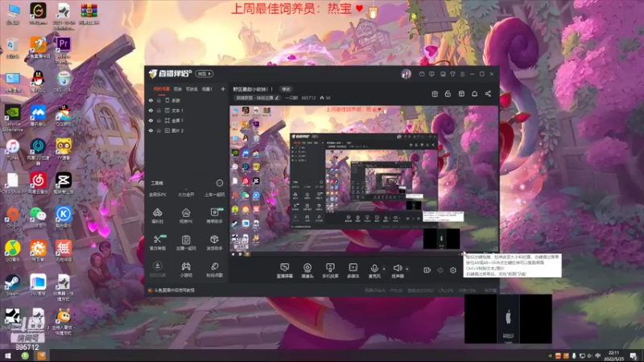
Task: Switch to the first red scene tab
Action: [x=162, y=89]
